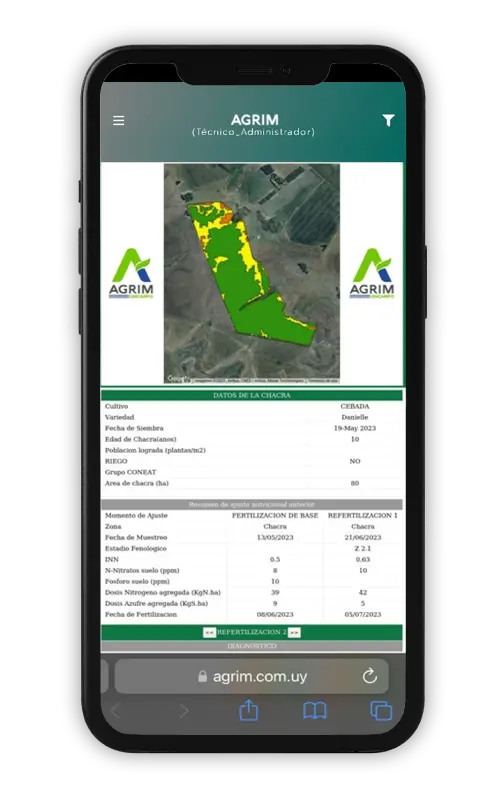Image resolution: width=500 pixels, height=800 pixels.
Task: Click the AGRIM title in header
Action: point(255,120)
